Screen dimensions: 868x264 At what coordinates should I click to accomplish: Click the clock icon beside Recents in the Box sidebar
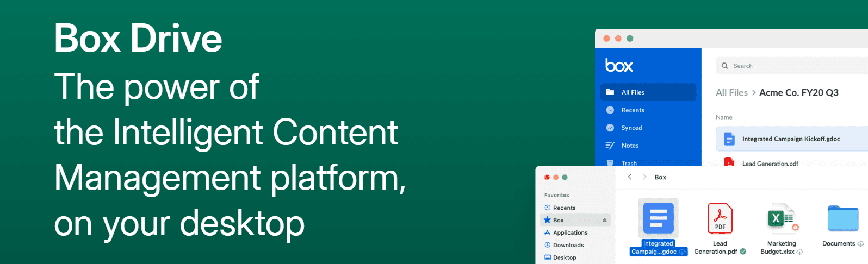(x=610, y=110)
